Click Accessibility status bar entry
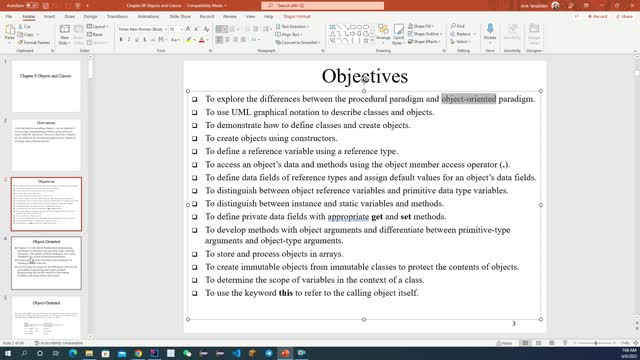Screen dimensions: 640x360 pos(59,343)
